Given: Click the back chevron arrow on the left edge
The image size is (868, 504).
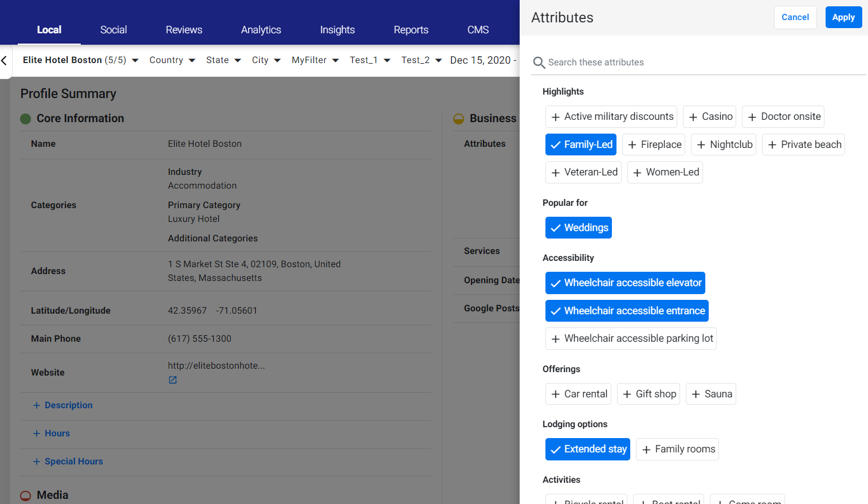Looking at the screenshot, I should 4,60.
